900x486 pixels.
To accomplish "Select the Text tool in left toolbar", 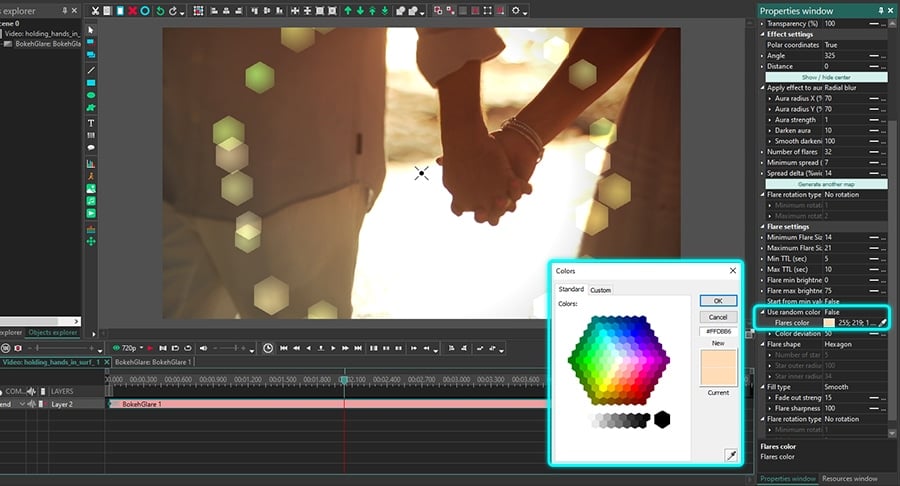I will pyautogui.click(x=91, y=122).
